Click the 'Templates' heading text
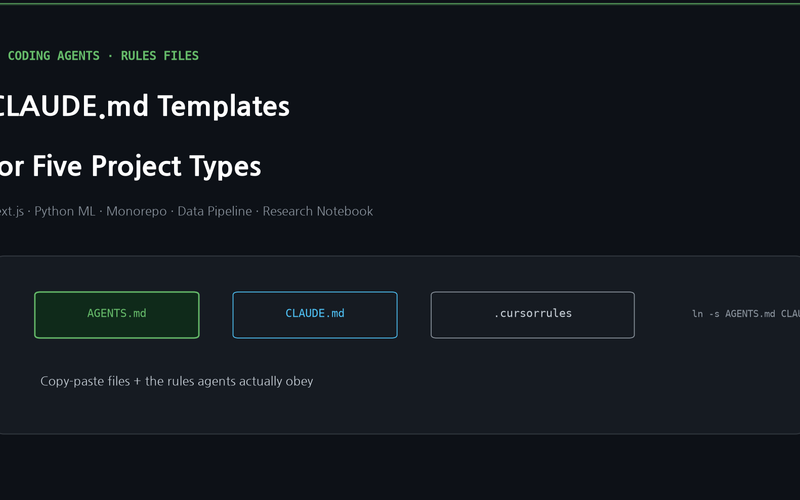This screenshot has width=800, height=500. (x=223, y=106)
